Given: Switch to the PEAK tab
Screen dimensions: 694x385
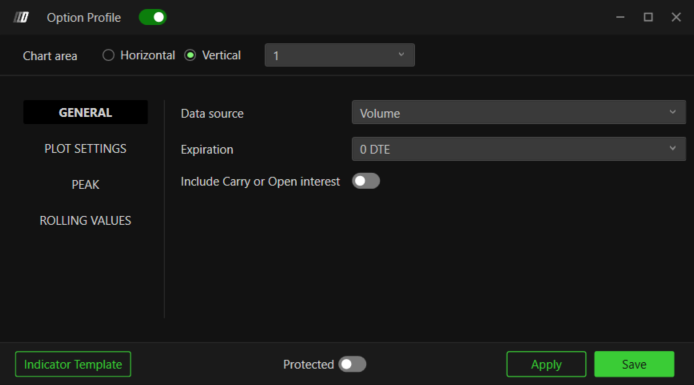Looking at the screenshot, I should pos(85,185).
